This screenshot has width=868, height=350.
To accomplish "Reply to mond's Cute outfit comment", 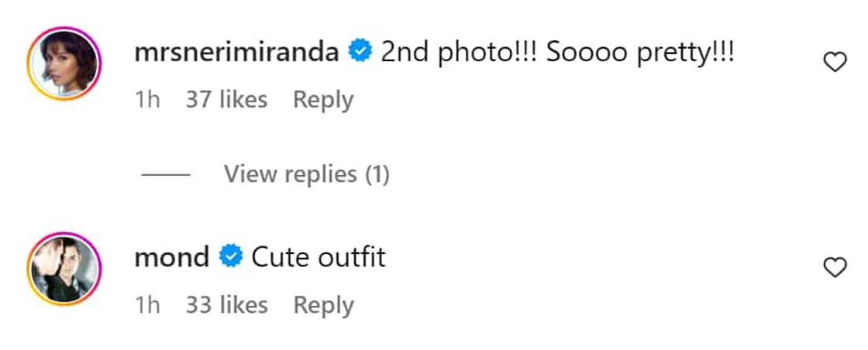I will pyautogui.click(x=323, y=305).
